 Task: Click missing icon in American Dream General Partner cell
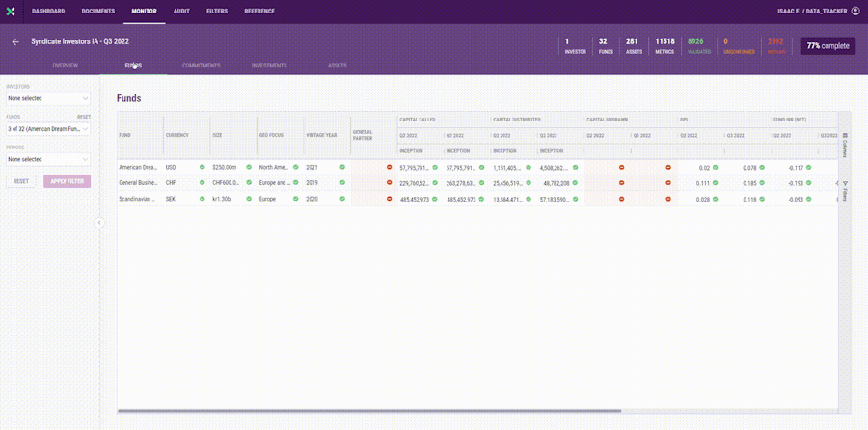click(390, 167)
